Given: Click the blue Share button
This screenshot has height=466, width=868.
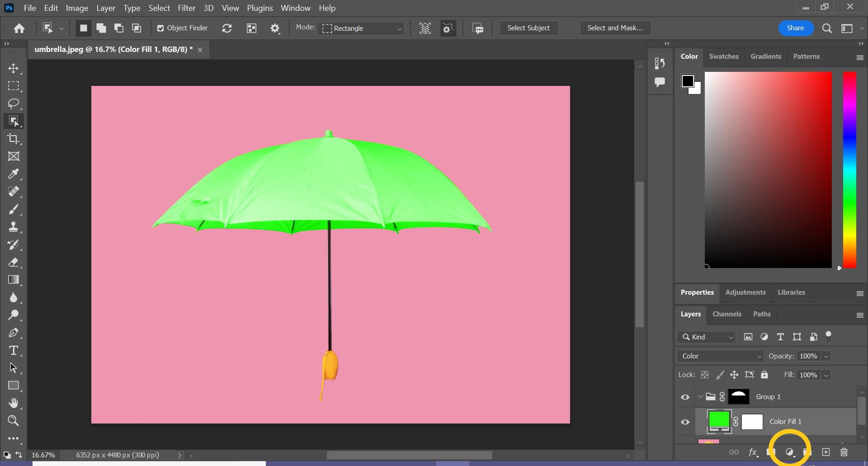Looking at the screenshot, I should 795,28.
